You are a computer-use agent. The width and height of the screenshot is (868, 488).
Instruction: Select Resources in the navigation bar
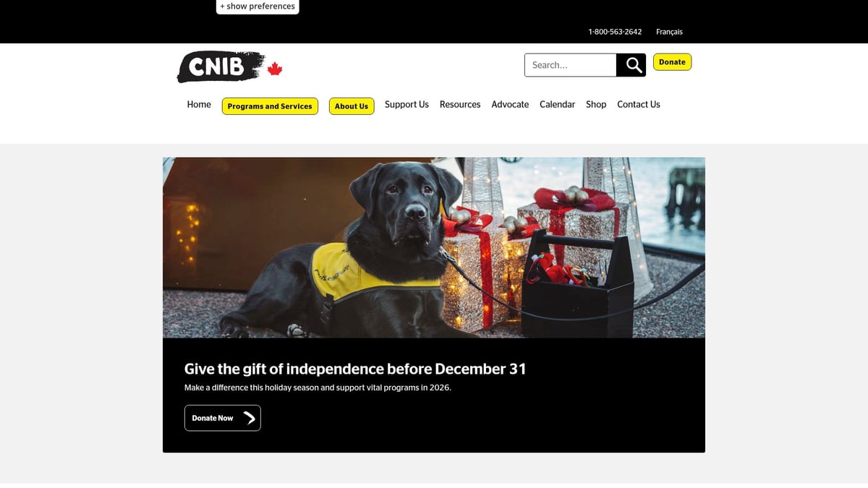[x=460, y=104]
